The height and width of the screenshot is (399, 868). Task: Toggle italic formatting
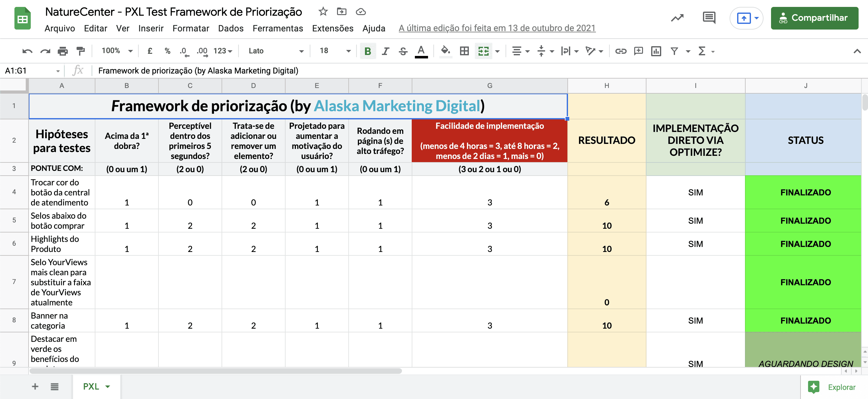click(x=385, y=51)
